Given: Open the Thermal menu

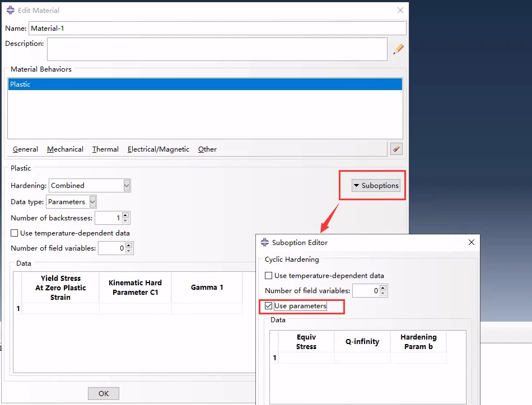Looking at the screenshot, I should pyautogui.click(x=105, y=149).
